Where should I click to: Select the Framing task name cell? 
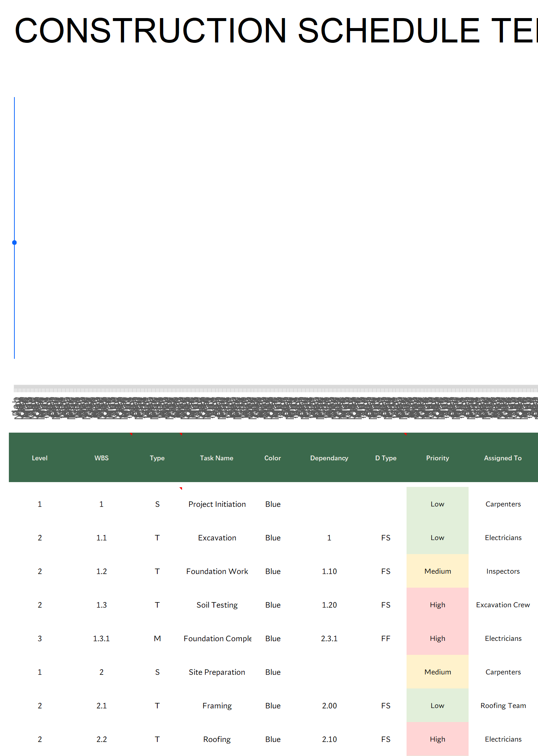217,705
